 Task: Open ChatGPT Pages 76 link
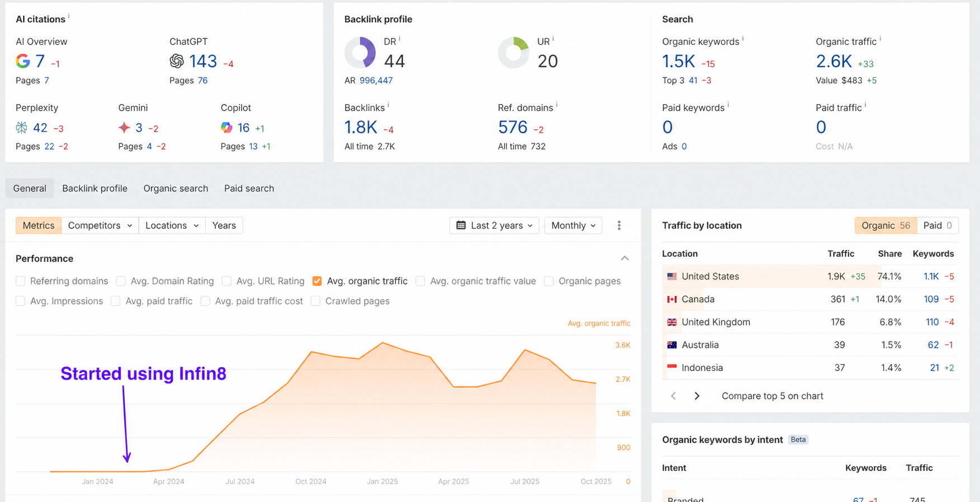(202, 81)
